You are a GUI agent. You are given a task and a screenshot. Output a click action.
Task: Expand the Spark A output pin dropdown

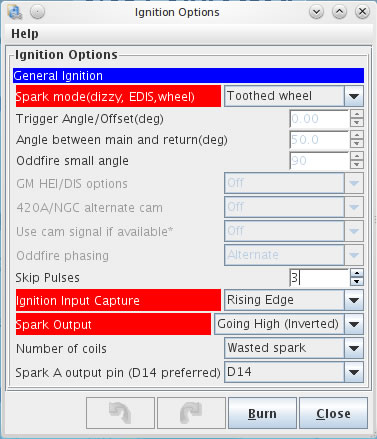[294, 372]
